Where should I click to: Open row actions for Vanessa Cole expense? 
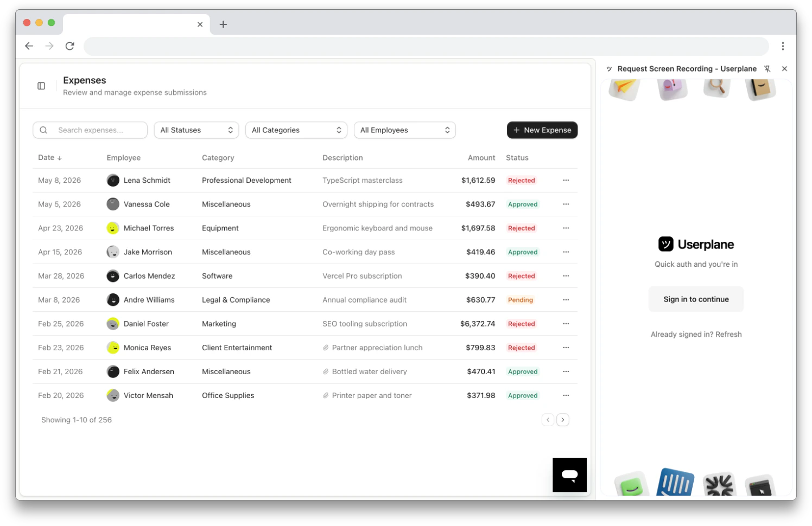coord(566,204)
